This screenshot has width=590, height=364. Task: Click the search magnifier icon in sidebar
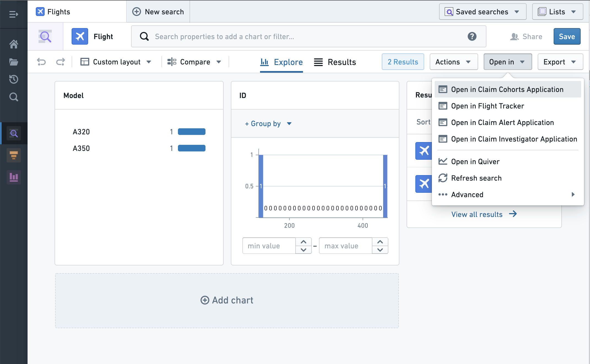[13, 97]
